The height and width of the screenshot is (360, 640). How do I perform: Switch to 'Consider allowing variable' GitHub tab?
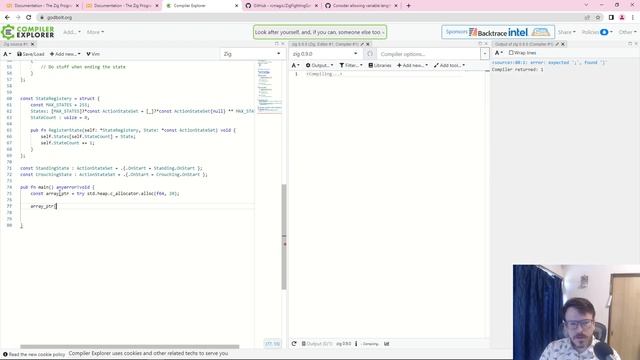[361, 6]
